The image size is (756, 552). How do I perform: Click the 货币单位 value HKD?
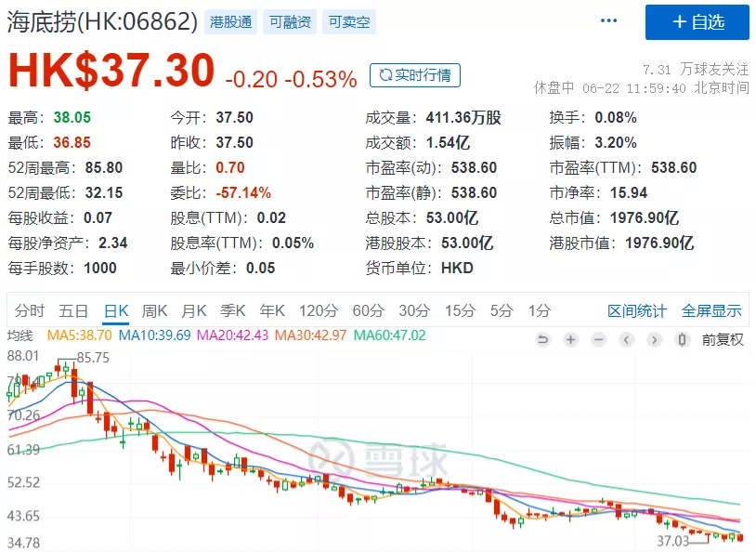(457, 268)
